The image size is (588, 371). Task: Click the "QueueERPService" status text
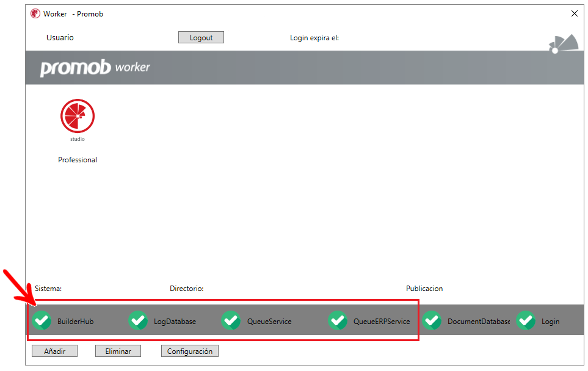[x=382, y=322]
